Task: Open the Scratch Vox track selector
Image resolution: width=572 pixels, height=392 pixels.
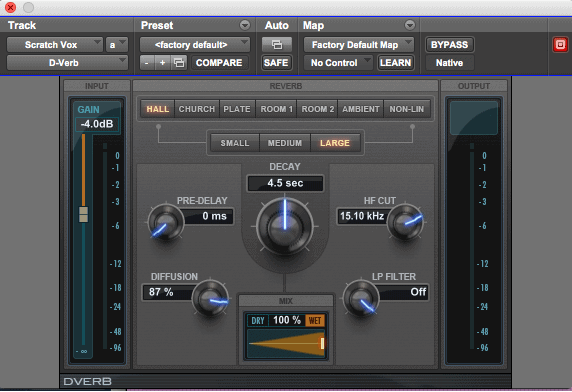Action: (55, 45)
